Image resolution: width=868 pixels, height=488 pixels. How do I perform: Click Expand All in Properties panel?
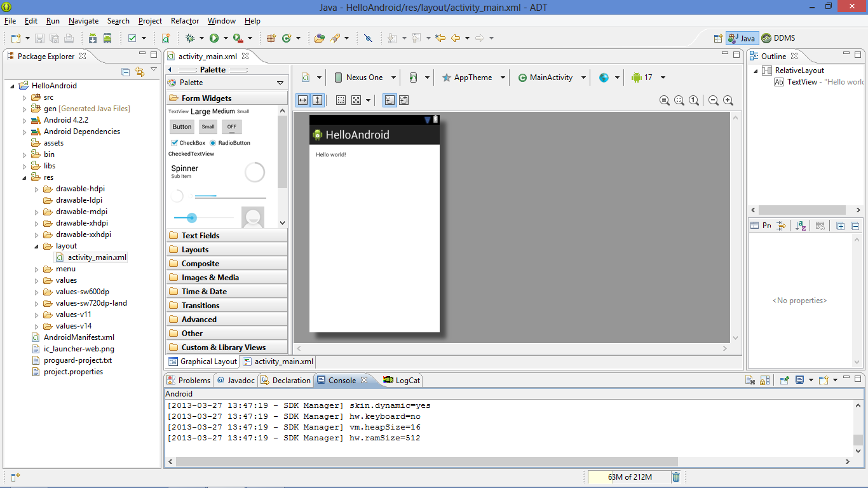point(841,226)
